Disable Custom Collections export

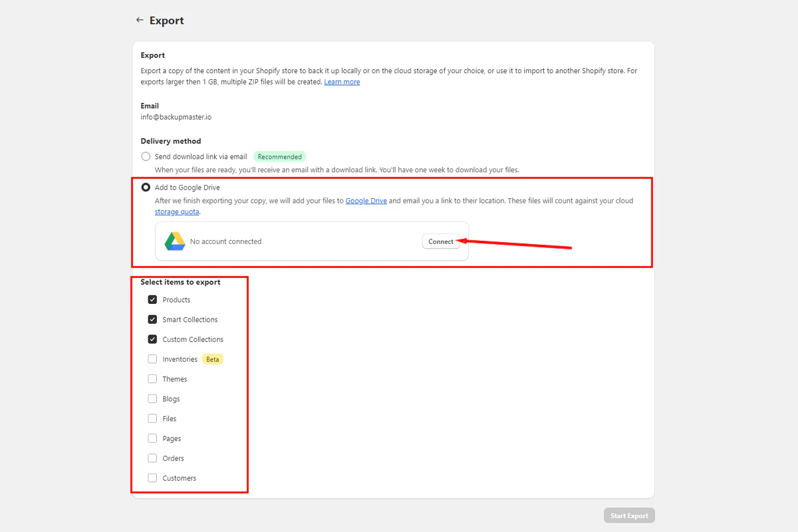point(152,339)
